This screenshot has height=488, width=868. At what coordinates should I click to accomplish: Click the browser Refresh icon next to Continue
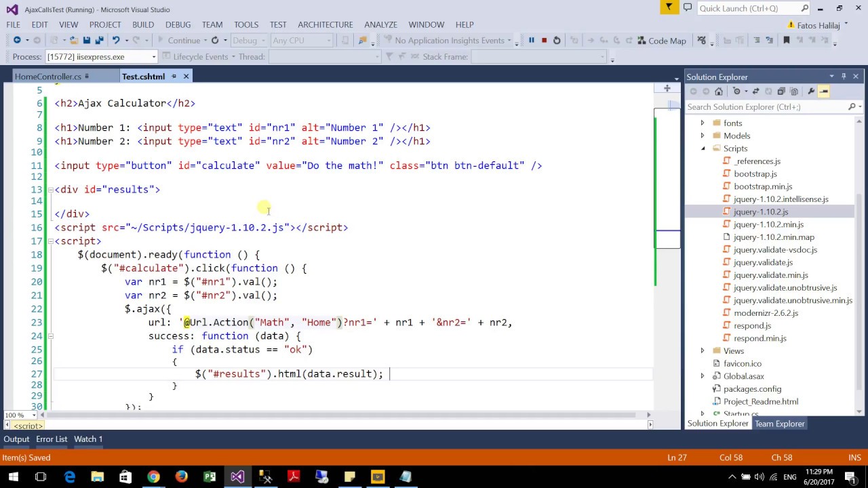point(215,41)
